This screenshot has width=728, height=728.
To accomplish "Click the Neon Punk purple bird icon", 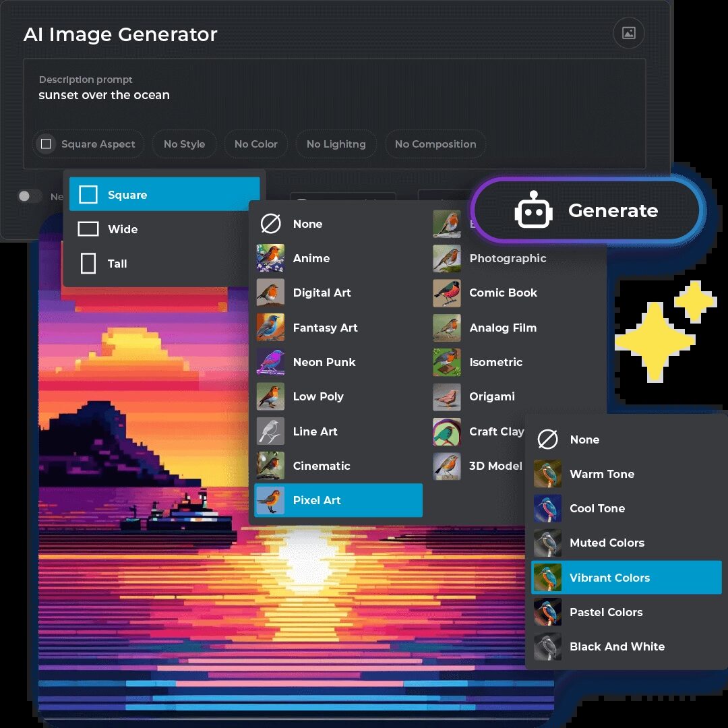I will [270, 362].
